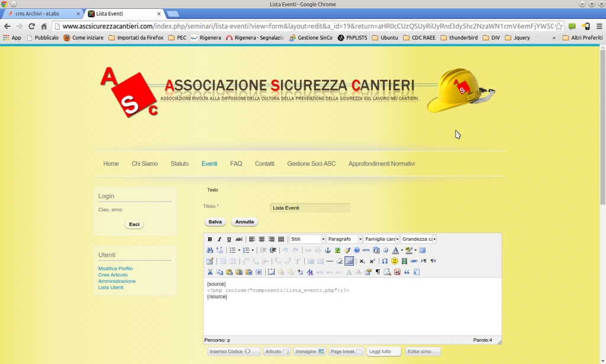
Task: Insert media film strip icon
Action: (x=404, y=261)
